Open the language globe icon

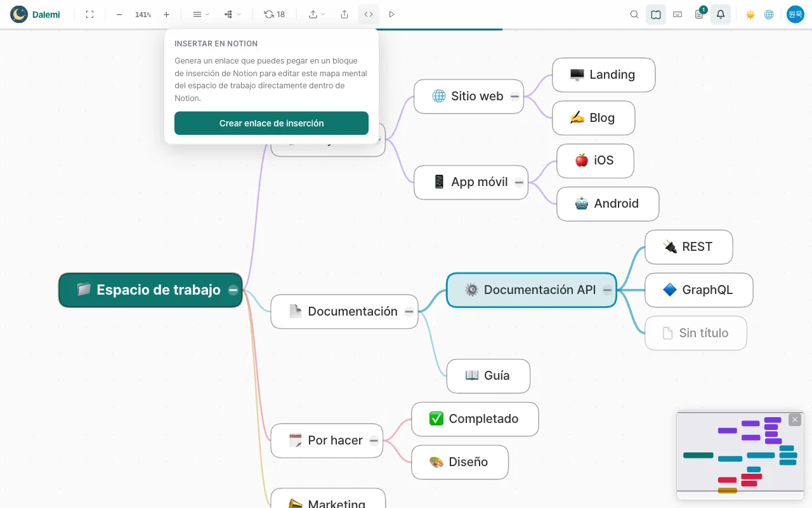pos(769,14)
